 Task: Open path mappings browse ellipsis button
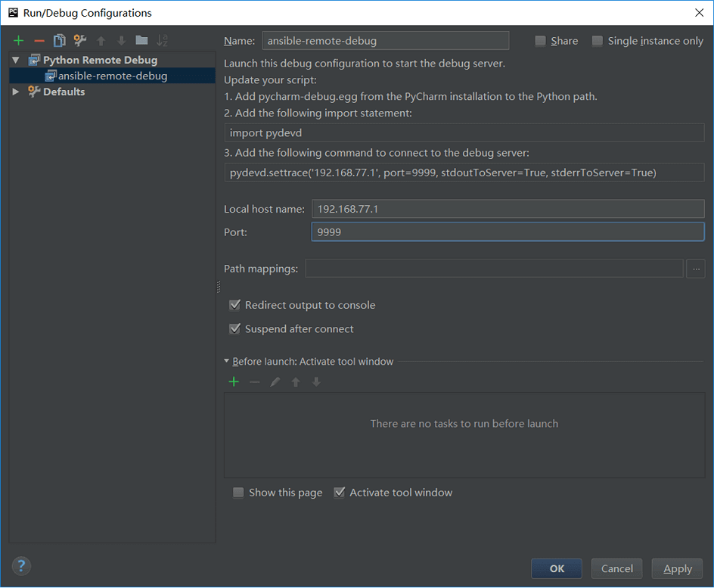[695, 269]
